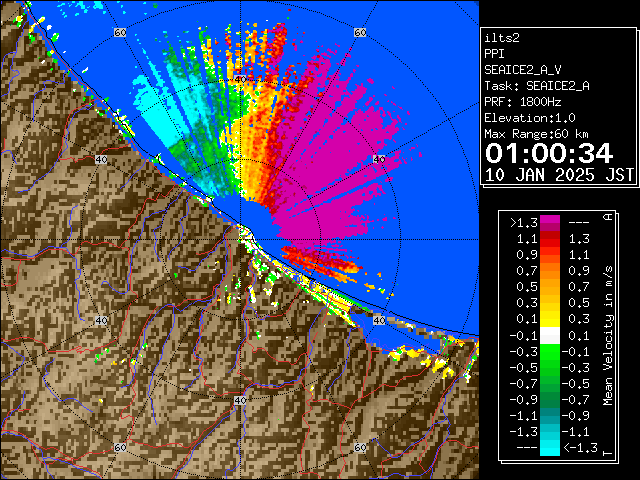Click the teal swatch in the color bar
The width and height of the screenshot is (640, 480).
point(550,416)
